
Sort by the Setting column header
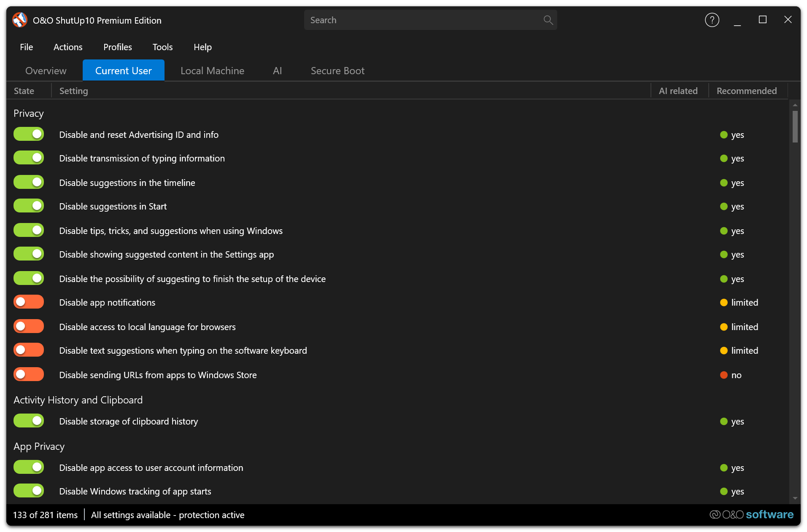(351, 91)
